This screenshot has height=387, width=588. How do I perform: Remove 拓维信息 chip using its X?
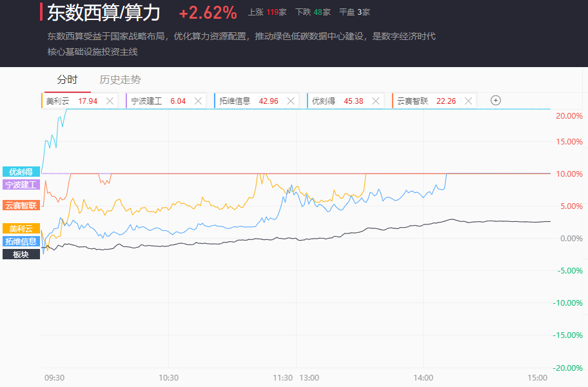coord(291,101)
